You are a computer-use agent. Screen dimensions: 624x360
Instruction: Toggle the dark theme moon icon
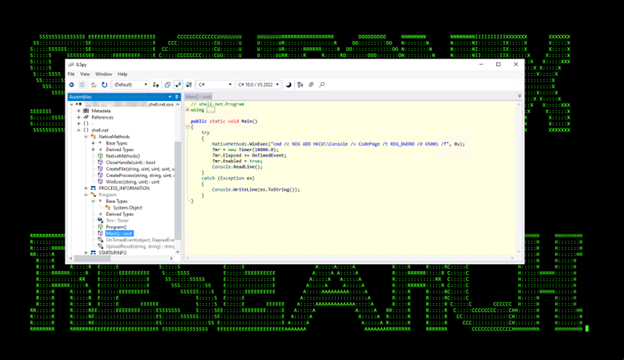coord(289,85)
